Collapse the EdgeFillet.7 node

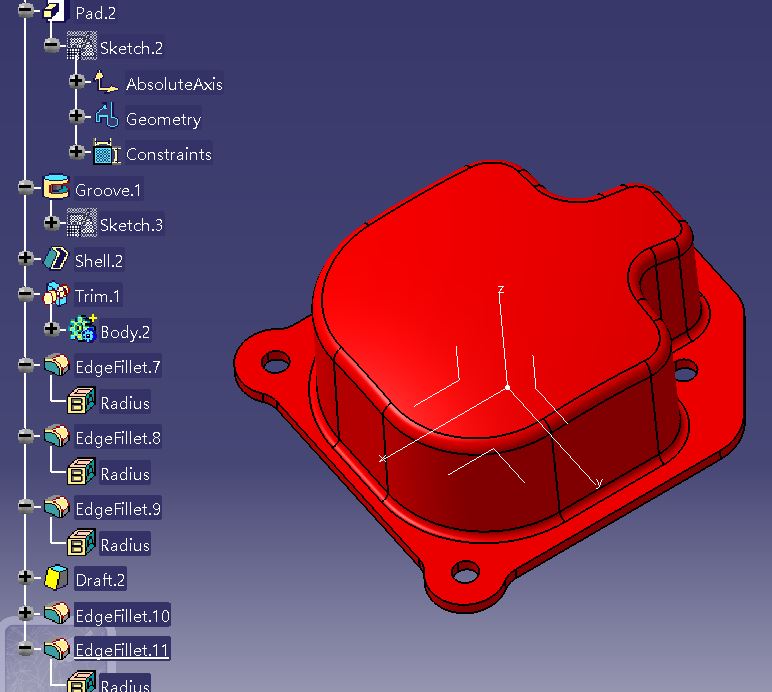(x=26, y=365)
